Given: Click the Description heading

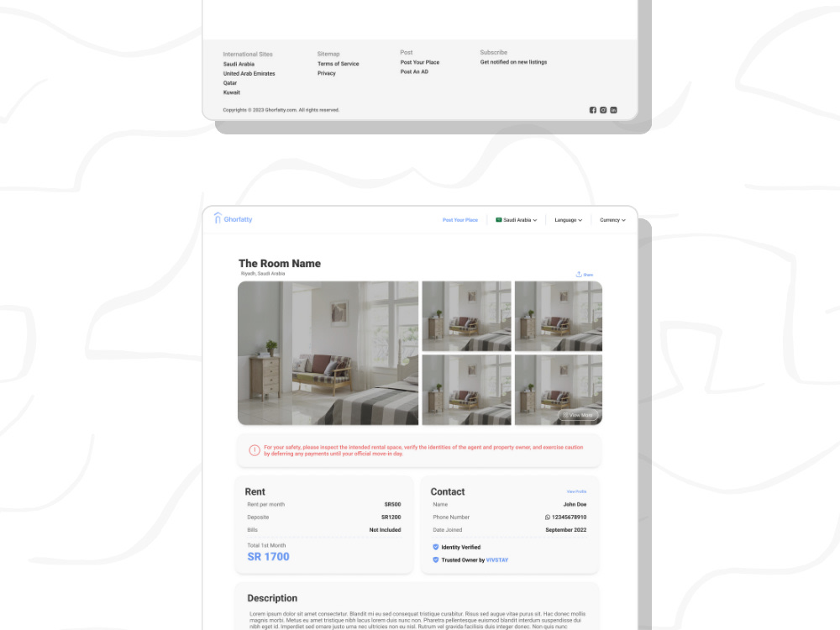Looking at the screenshot, I should click(x=272, y=598).
